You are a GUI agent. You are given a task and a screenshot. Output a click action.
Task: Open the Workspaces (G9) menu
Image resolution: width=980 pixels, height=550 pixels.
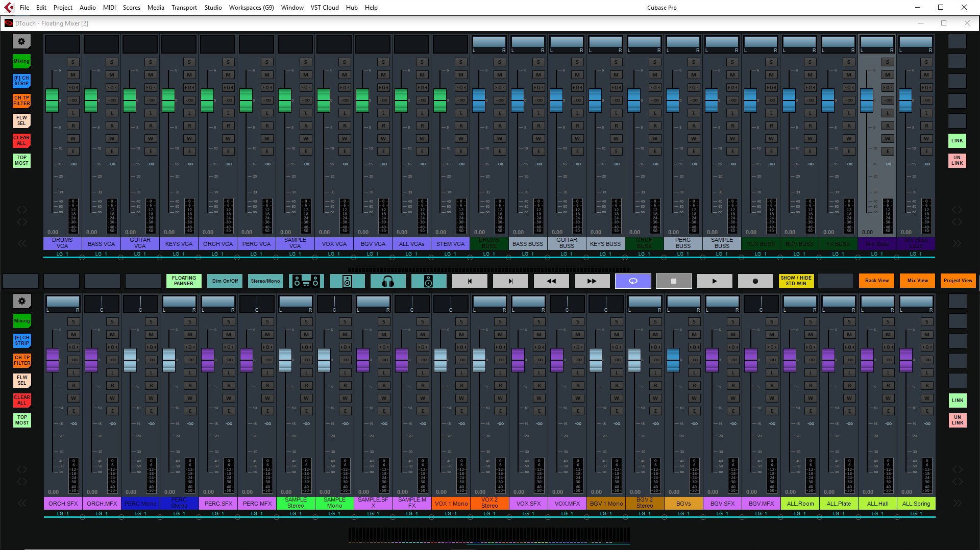coord(251,7)
